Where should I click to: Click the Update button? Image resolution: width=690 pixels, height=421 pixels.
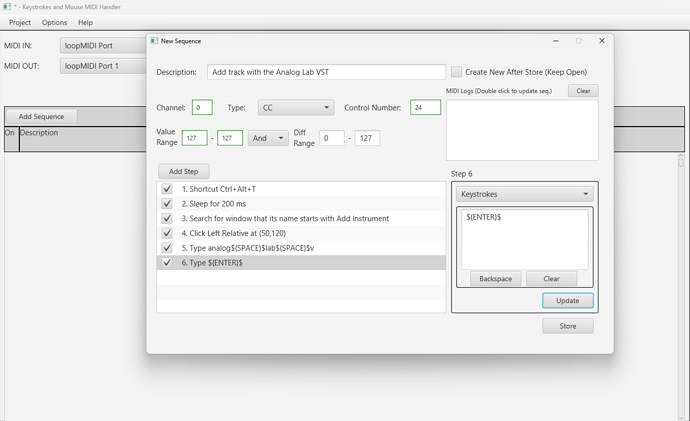coord(568,300)
